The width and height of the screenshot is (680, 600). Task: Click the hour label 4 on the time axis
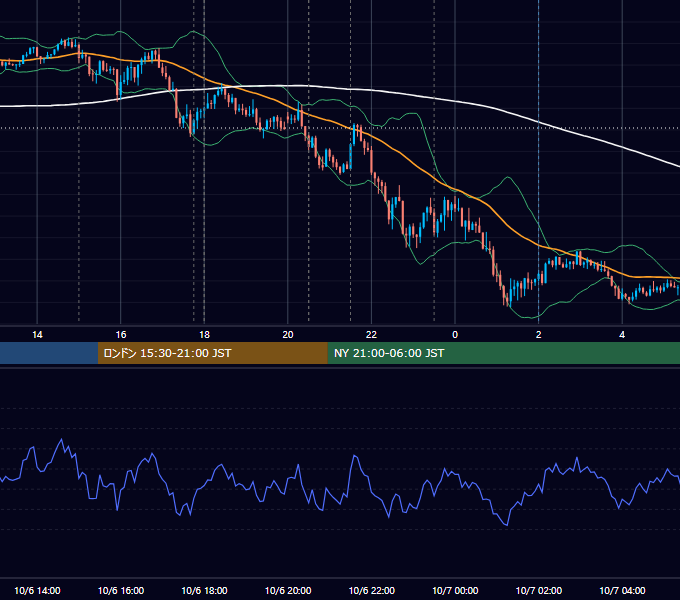[622, 335]
